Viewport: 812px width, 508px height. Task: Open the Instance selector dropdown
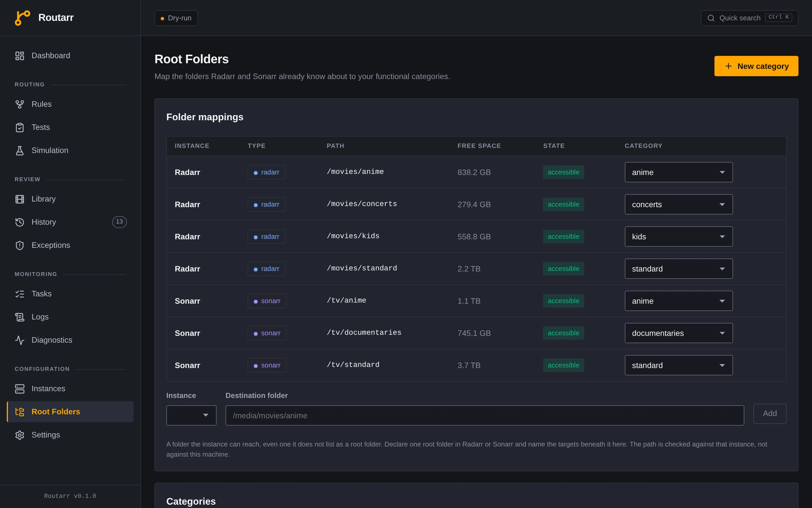click(x=191, y=415)
